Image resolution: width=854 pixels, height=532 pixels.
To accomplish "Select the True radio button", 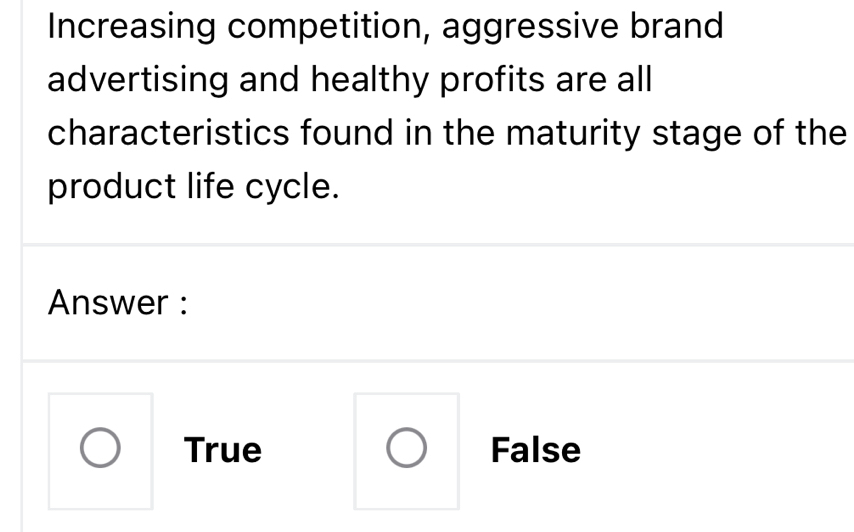I will [101, 450].
